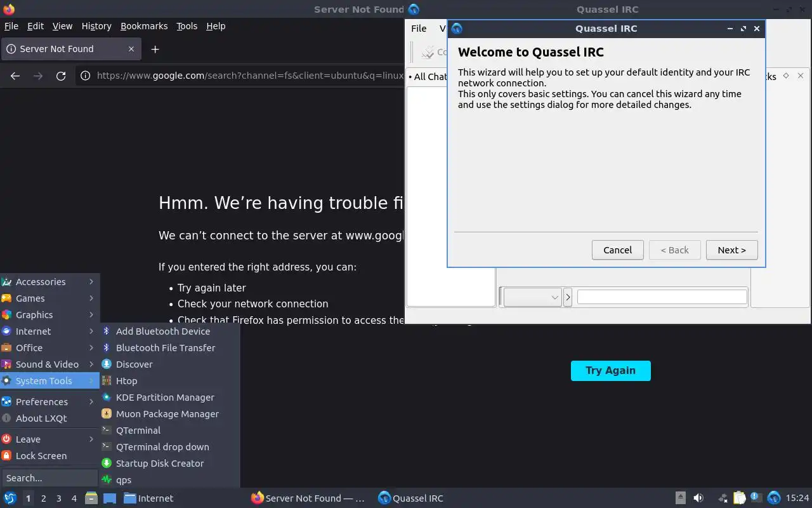Open About LXQt

pyautogui.click(x=49, y=418)
